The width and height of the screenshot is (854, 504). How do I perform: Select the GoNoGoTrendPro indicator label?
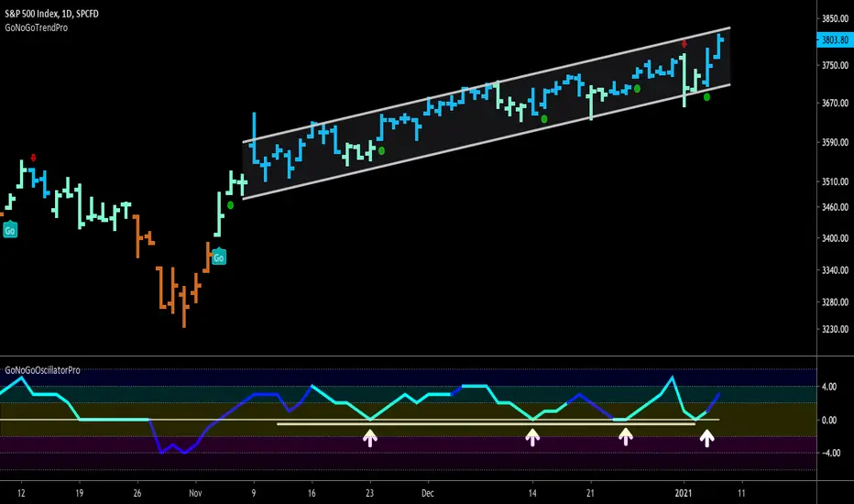click(x=37, y=27)
